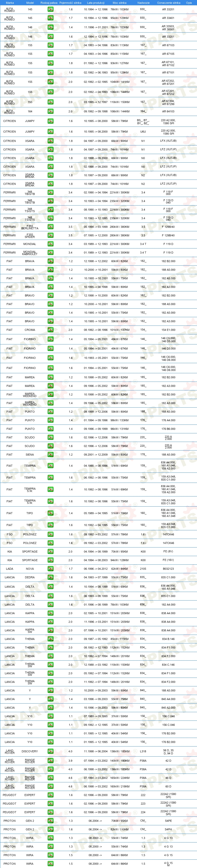Select model cell SIENA
The width and height of the screenshot is (197, 868).
click(30, 455)
